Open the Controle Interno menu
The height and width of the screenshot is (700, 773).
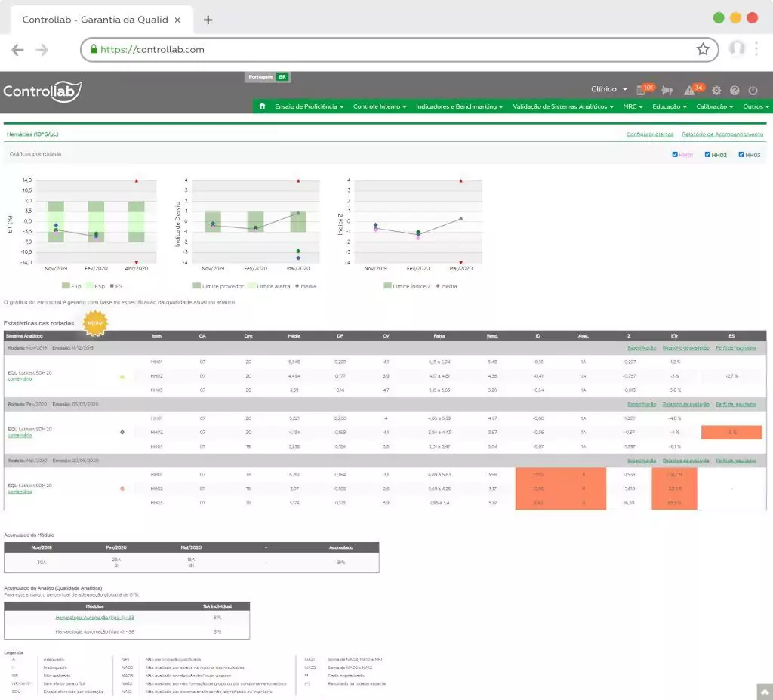click(x=381, y=106)
